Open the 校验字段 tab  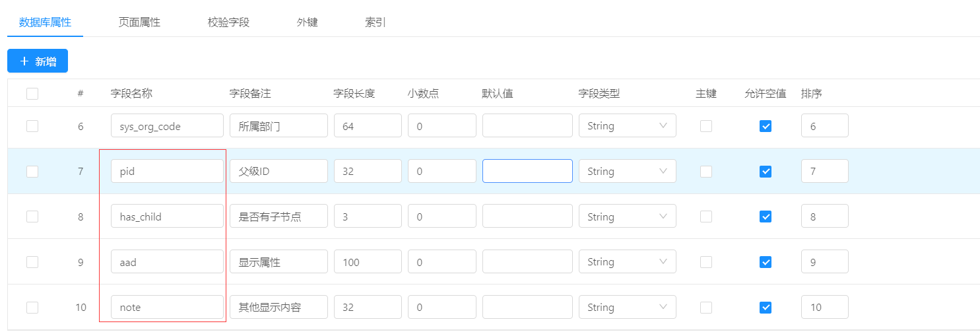(228, 22)
